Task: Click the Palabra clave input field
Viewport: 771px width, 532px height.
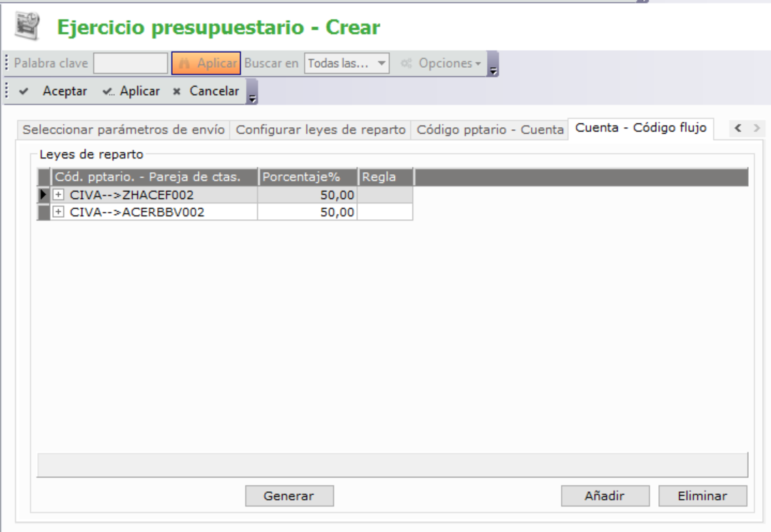Action: 131,64
